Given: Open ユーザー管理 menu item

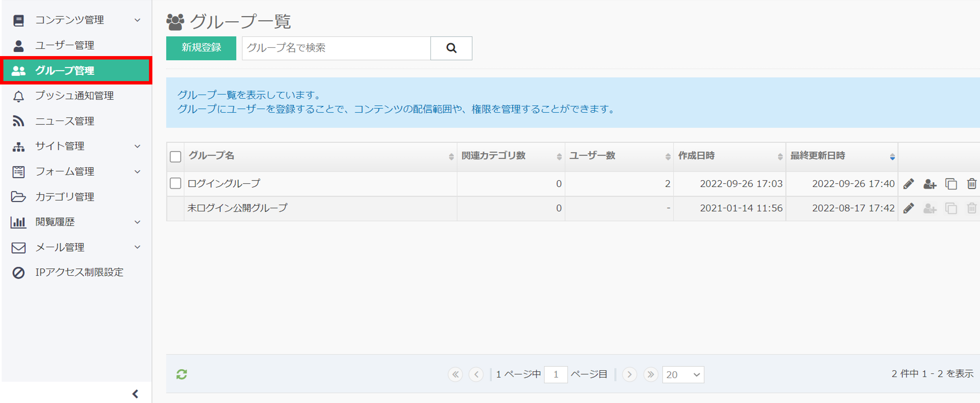Looking at the screenshot, I should pos(76,46).
